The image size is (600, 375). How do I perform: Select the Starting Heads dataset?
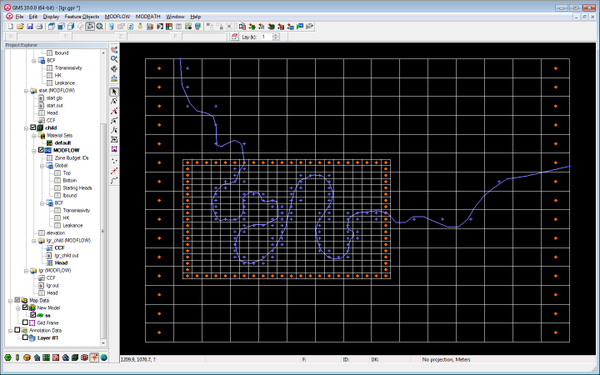click(x=77, y=188)
